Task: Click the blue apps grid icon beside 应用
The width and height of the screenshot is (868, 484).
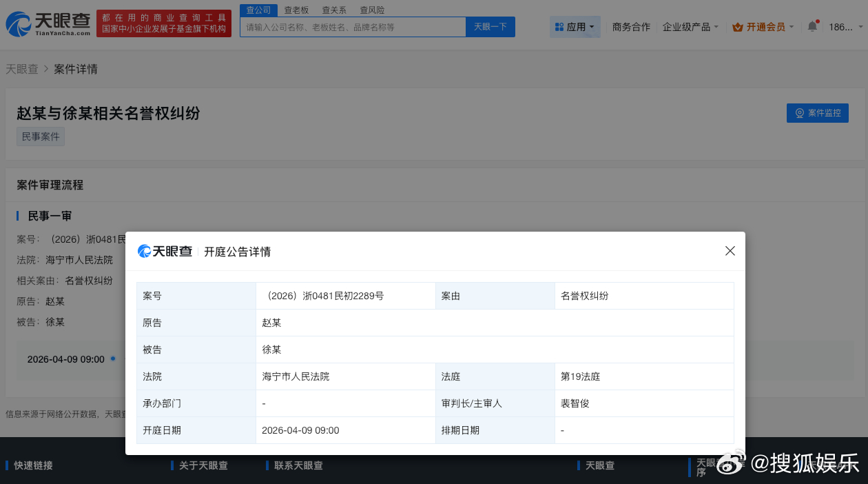Action: click(x=559, y=26)
